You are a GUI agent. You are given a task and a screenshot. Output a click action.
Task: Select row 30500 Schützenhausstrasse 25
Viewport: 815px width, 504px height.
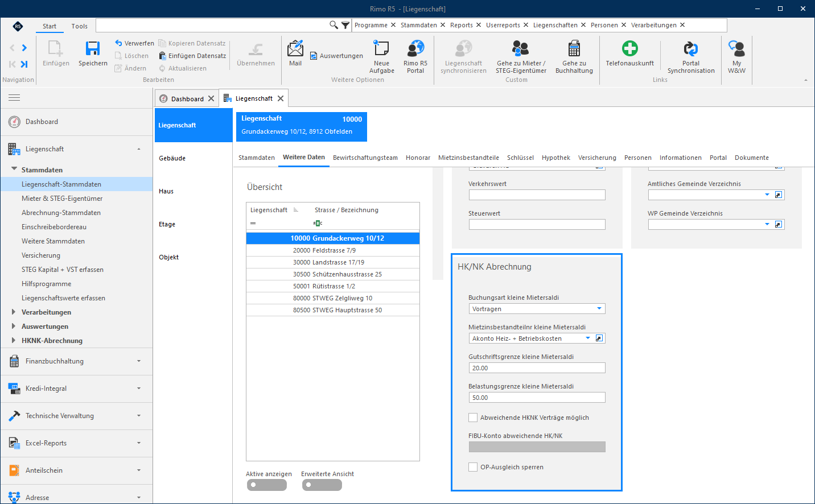pyautogui.click(x=333, y=274)
